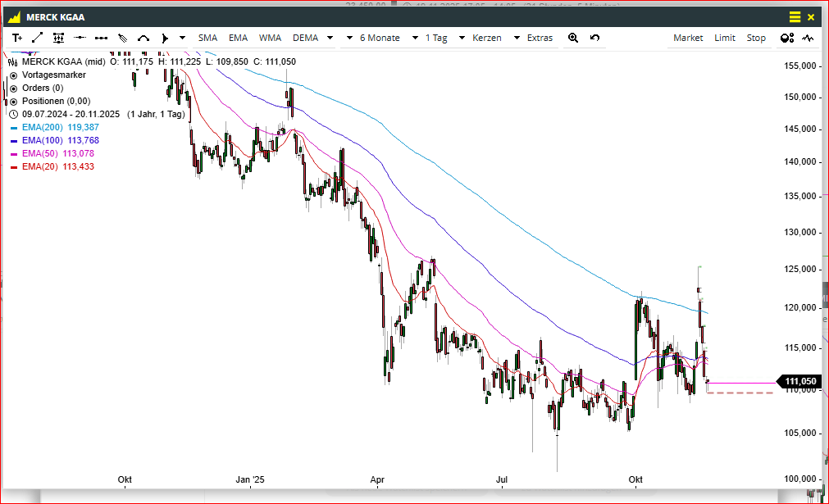Click the Market order button
This screenshot has width=829, height=504.
[x=688, y=38]
